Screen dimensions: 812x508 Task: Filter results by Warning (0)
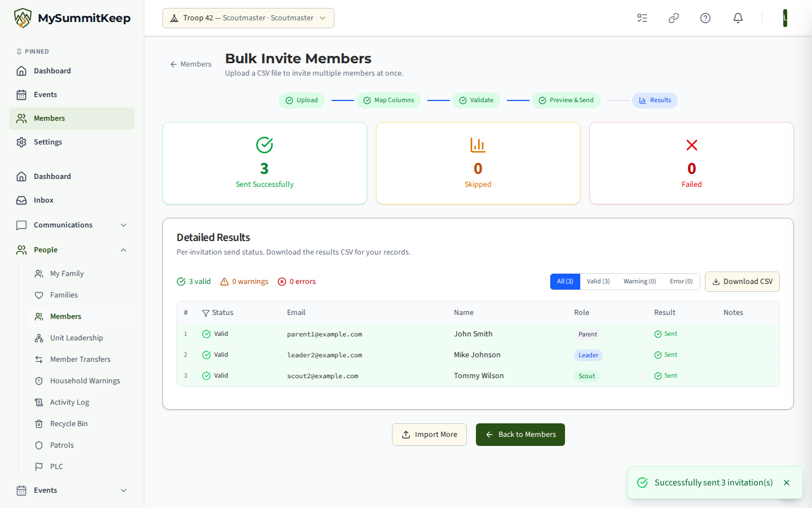click(x=640, y=282)
